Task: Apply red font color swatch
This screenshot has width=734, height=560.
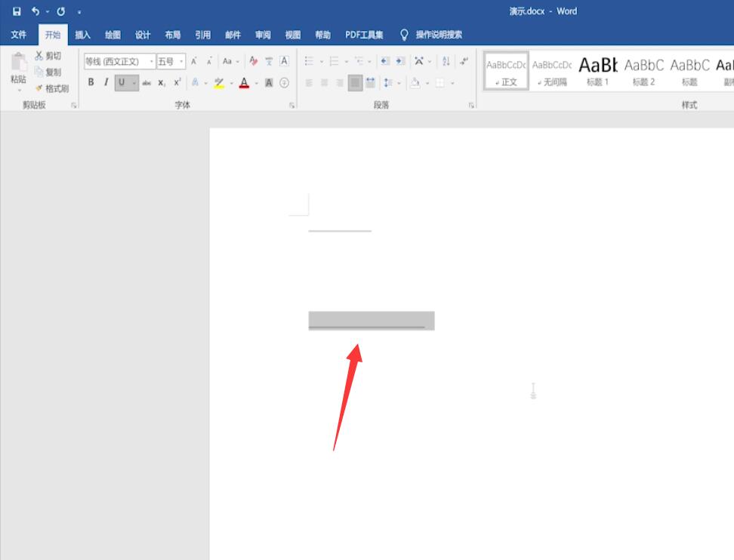Action: (x=244, y=83)
